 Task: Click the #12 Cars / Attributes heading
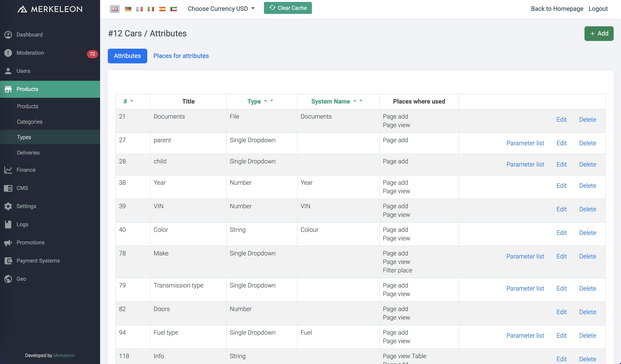[147, 33]
